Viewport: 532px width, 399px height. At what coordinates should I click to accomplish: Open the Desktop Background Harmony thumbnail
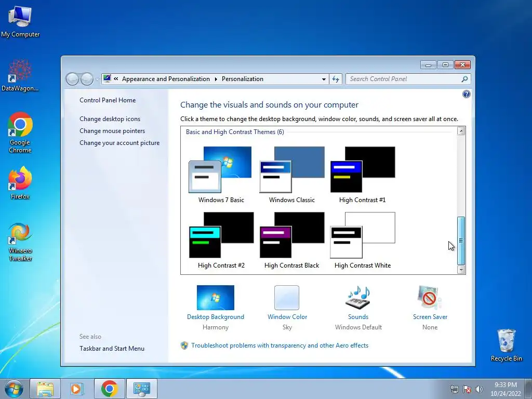pos(216,298)
